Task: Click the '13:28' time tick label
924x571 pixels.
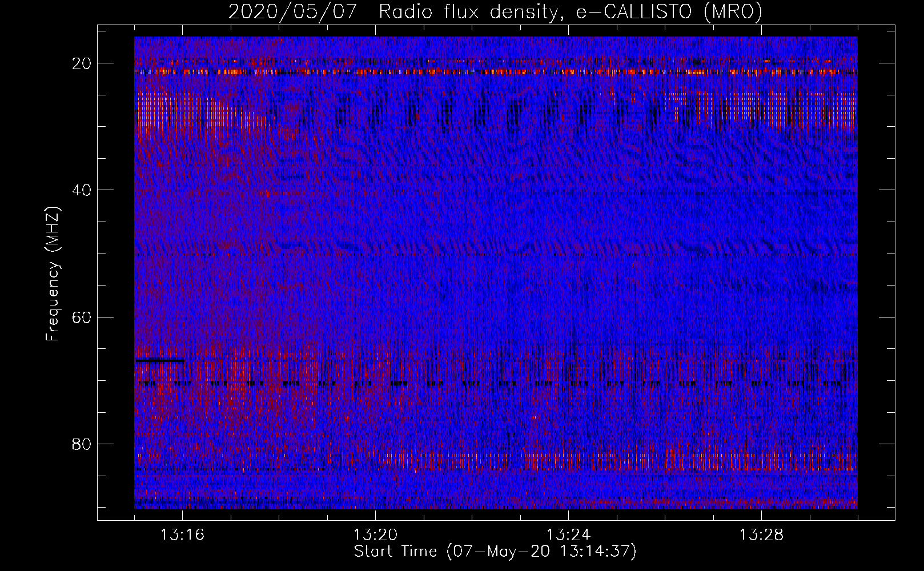Action: 761,535
